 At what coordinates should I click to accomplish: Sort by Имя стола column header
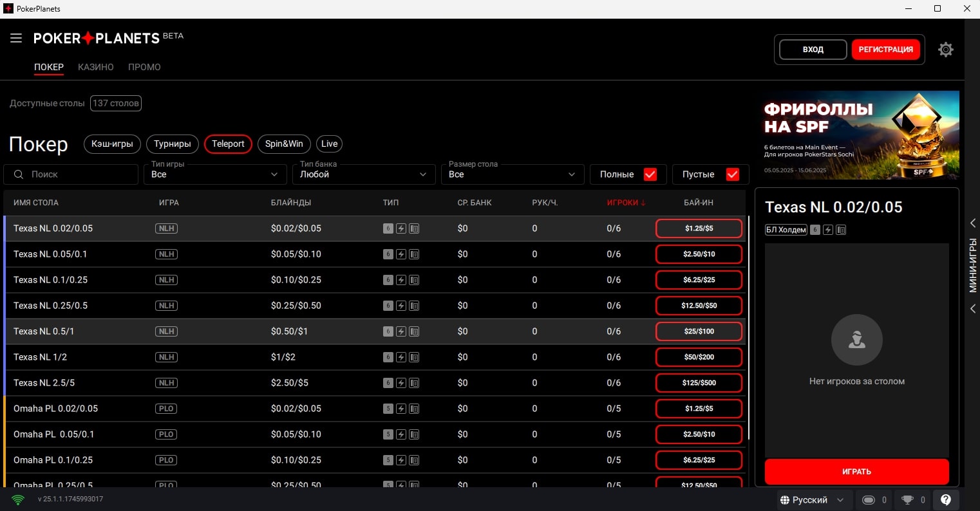click(x=36, y=203)
